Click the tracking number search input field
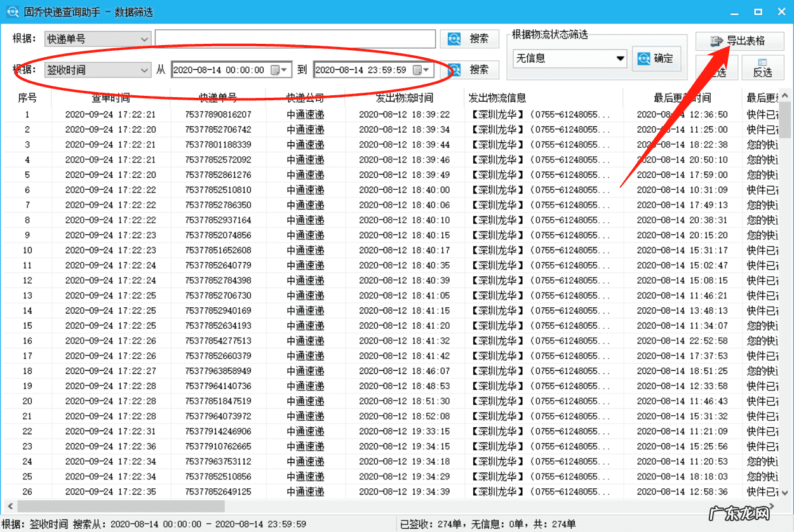The width and height of the screenshot is (794, 532). [295, 39]
